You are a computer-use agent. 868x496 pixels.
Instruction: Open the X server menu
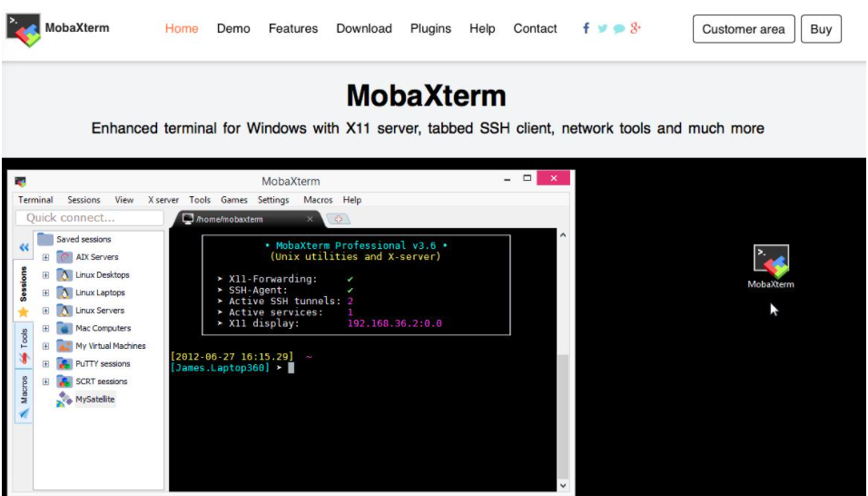point(163,200)
